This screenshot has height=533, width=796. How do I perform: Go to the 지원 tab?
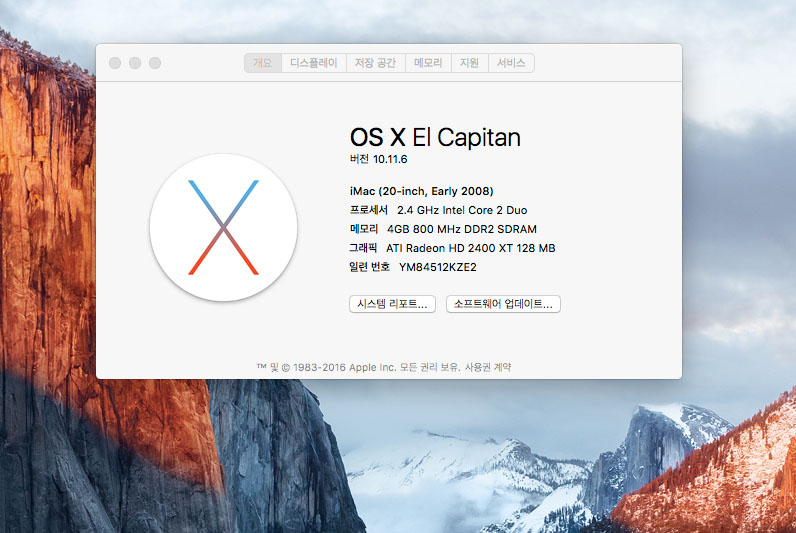click(470, 63)
